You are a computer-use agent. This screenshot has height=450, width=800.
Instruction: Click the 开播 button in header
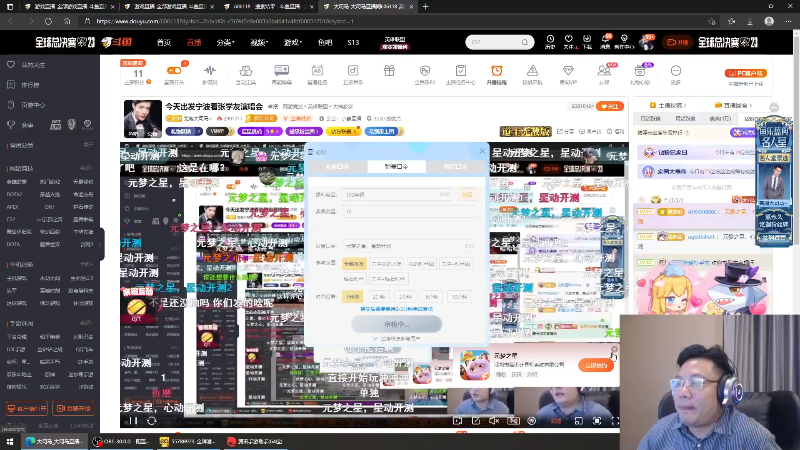pyautogui.click(x=678, y=42)
